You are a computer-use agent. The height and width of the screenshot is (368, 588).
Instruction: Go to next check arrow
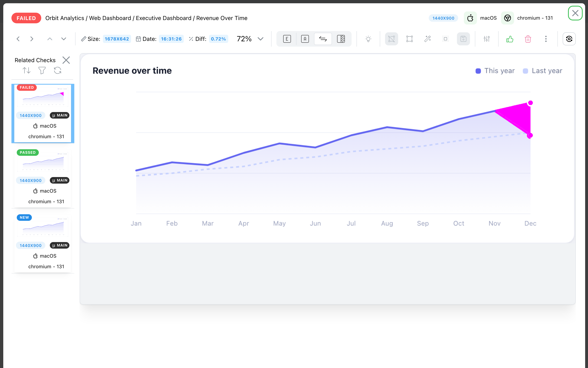[x=32, y=39]
